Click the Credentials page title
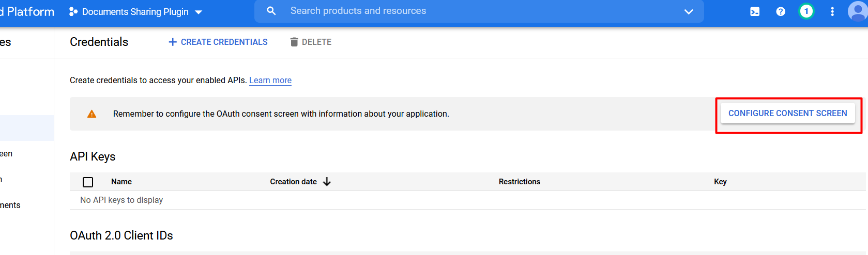This screenshot has width=868, height=255. click(99, 42)
